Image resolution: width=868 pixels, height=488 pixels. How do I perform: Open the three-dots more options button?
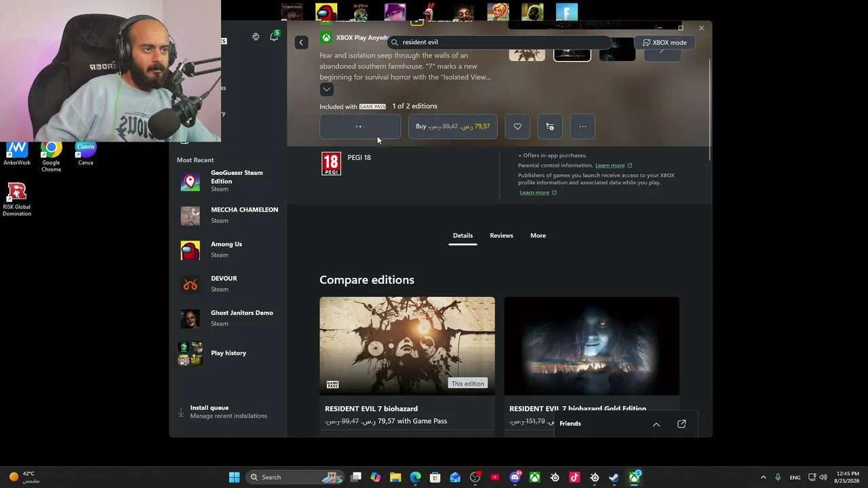tap(583, 126)
